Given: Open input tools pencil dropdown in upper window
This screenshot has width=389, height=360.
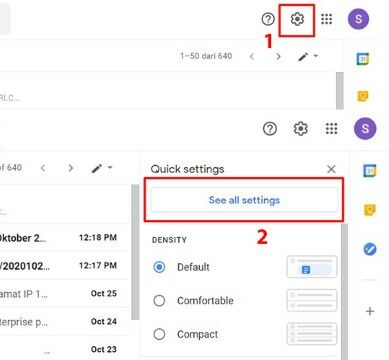Looking at the screenshot, I should tap(307, 57).
